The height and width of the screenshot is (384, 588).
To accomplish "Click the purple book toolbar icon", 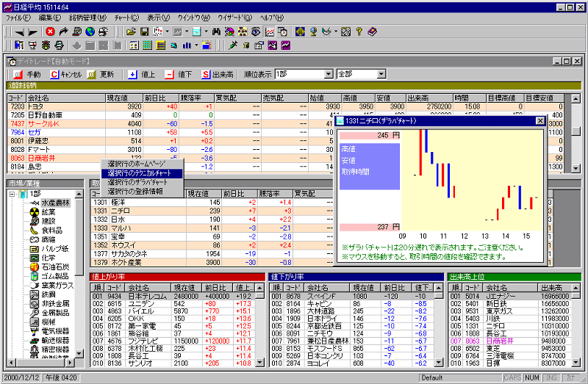I will coord(372,32).
